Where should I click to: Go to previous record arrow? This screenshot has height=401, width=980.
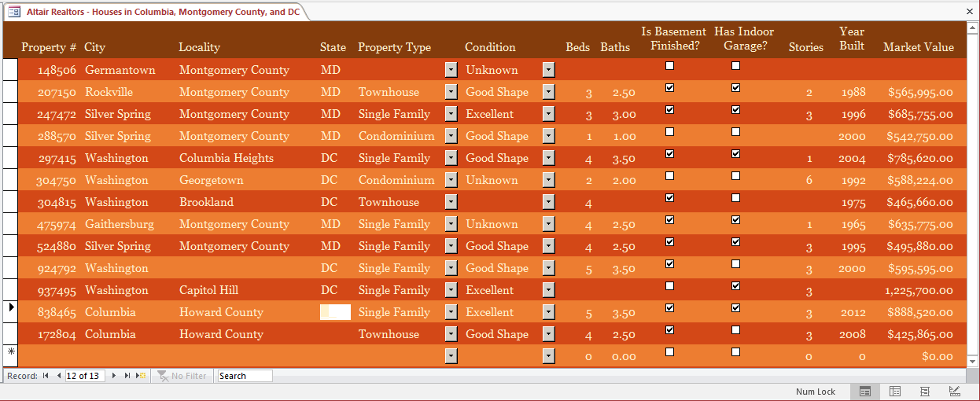[x=58, y=376]
